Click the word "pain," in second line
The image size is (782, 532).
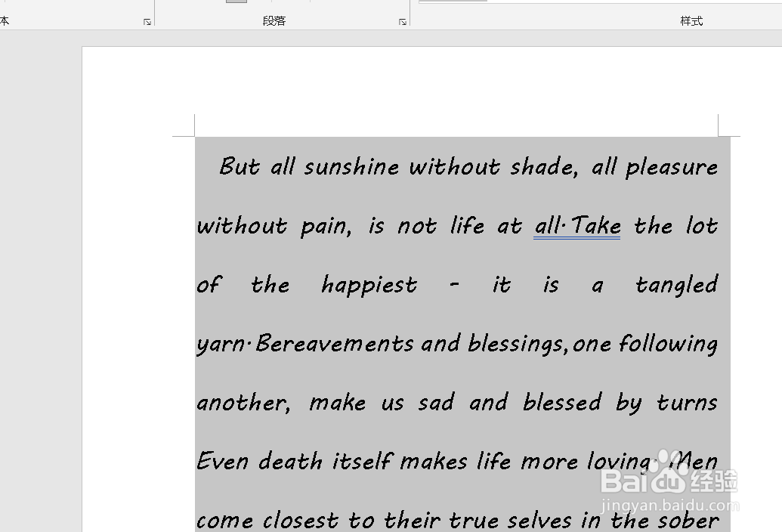326,227
